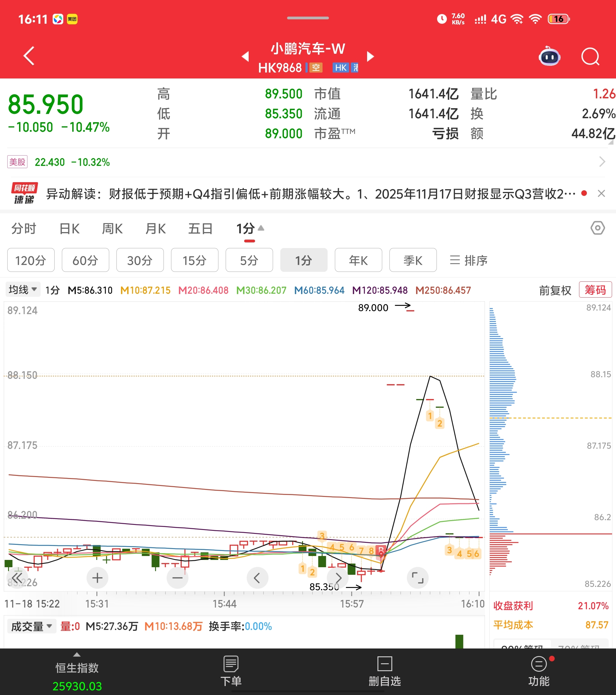This screenshot has height=695, width=616.
Task: Open the 成交量 indicator dropdown
Action: pos(32,626)
